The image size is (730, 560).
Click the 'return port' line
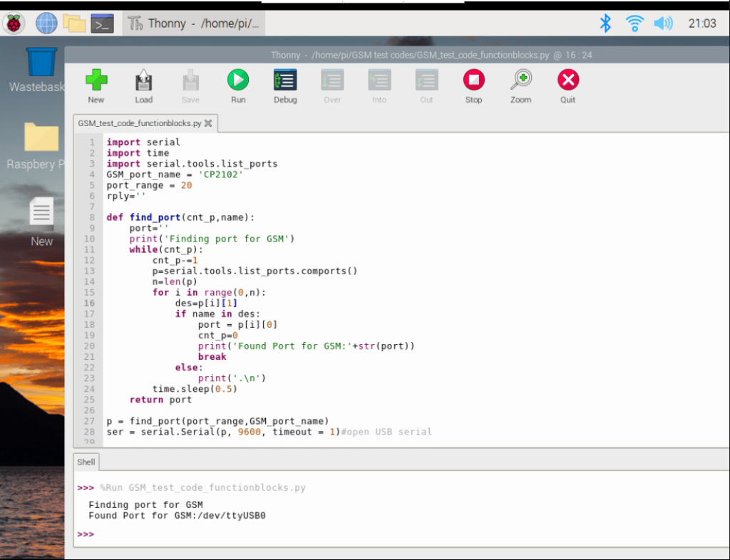(160, 399)
